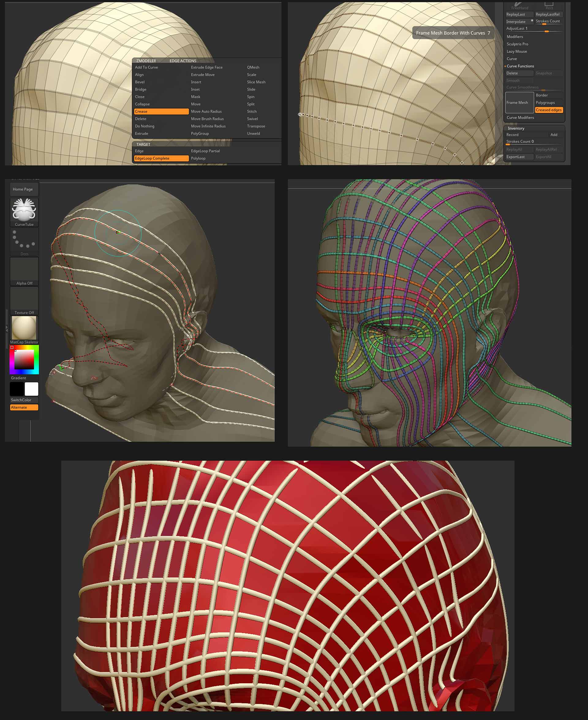Pick a hue in the color picker square
588x720 pixels.
point(24,360)
